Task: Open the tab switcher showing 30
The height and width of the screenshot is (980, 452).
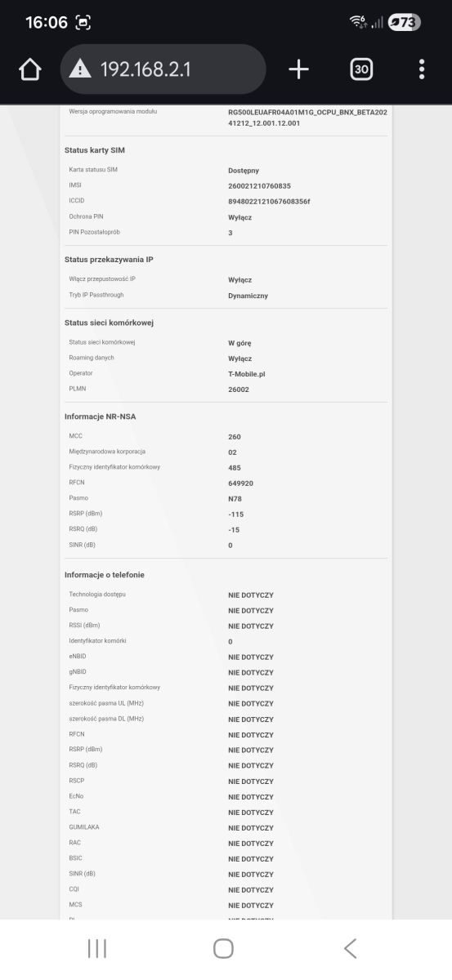Action: click(361, 69)
